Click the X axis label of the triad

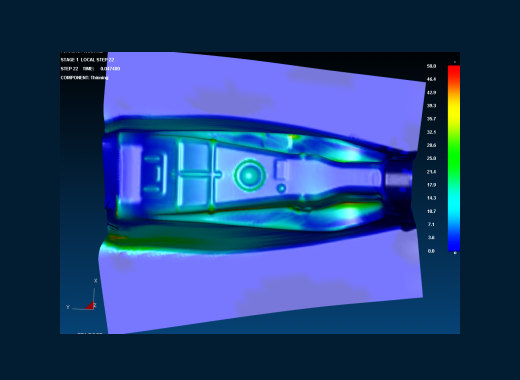95,281
